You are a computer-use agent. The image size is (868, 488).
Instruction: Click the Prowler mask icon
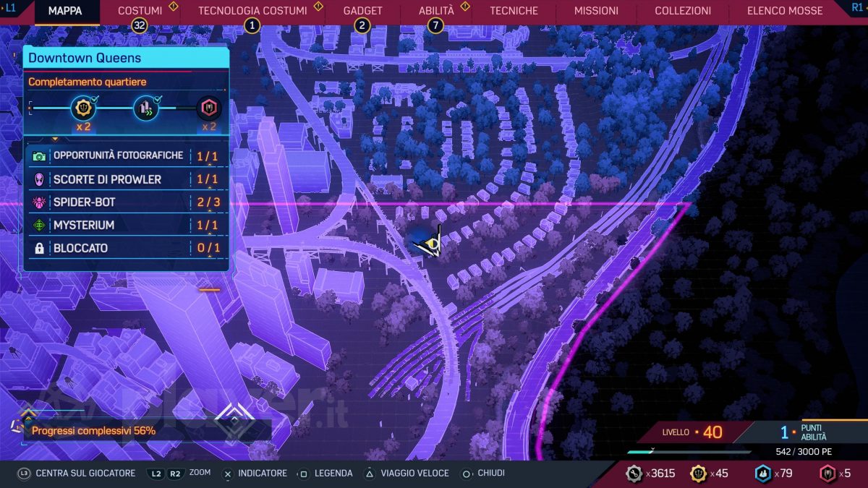[39, 179]
